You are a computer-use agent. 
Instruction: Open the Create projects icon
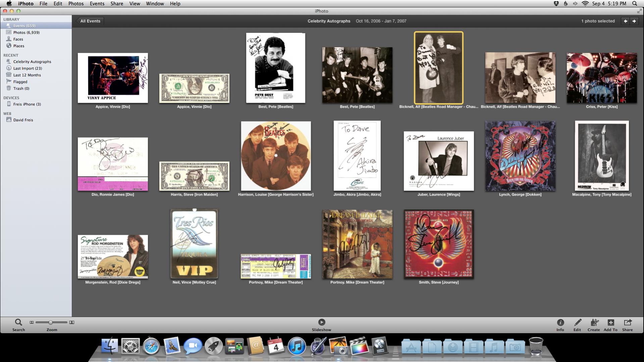click(x=594, y=322)
